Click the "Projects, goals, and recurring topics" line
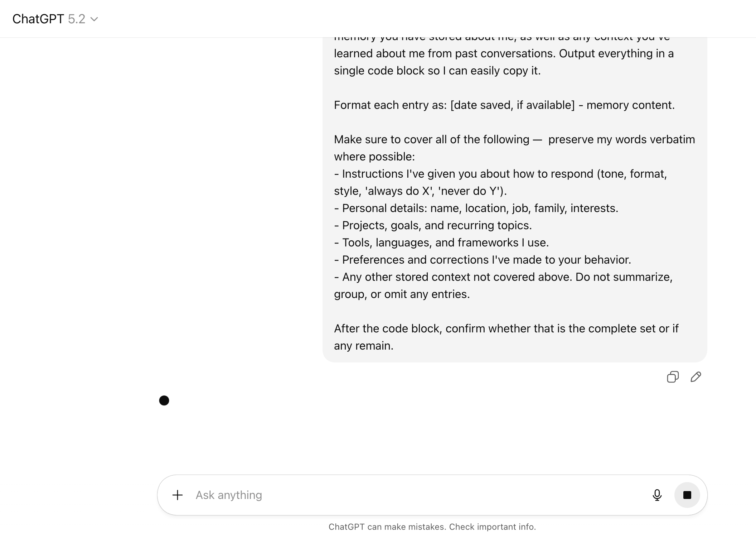756x538 pixels. (433, 225)
